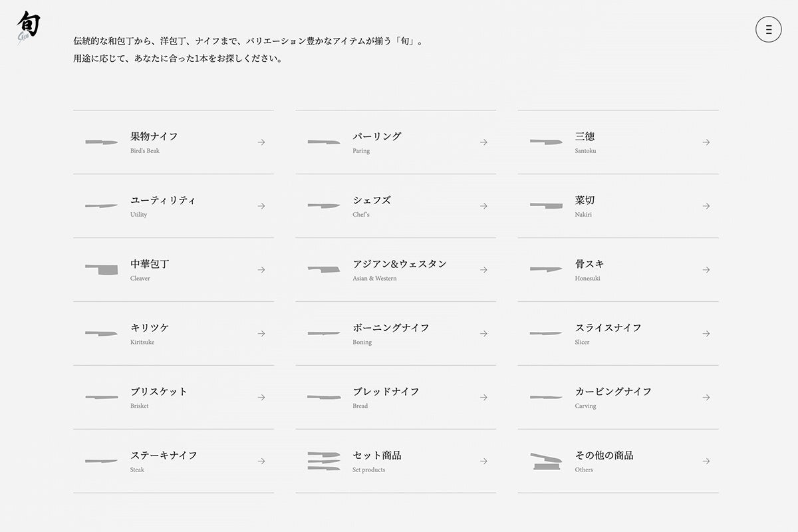Click the Others knife block icon

coord(546,461)
